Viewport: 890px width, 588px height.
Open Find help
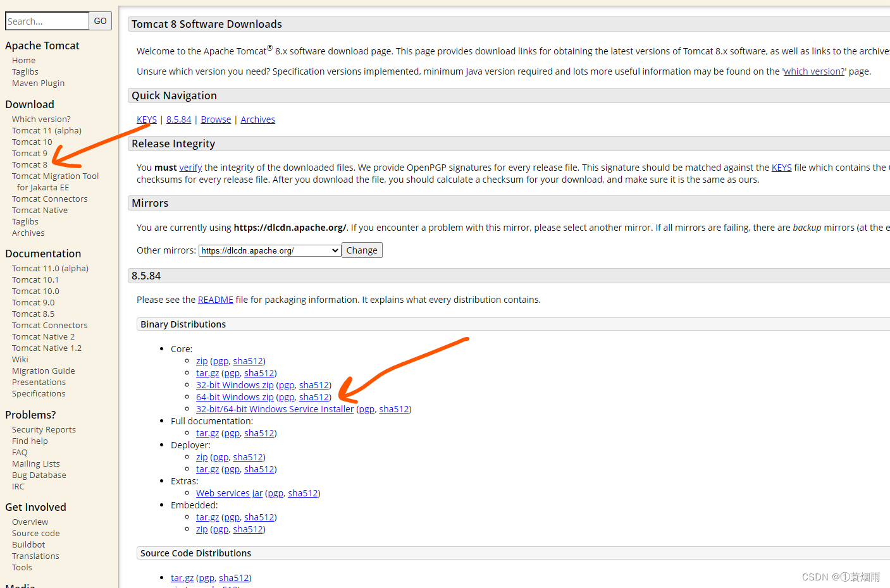pos(30,441)
